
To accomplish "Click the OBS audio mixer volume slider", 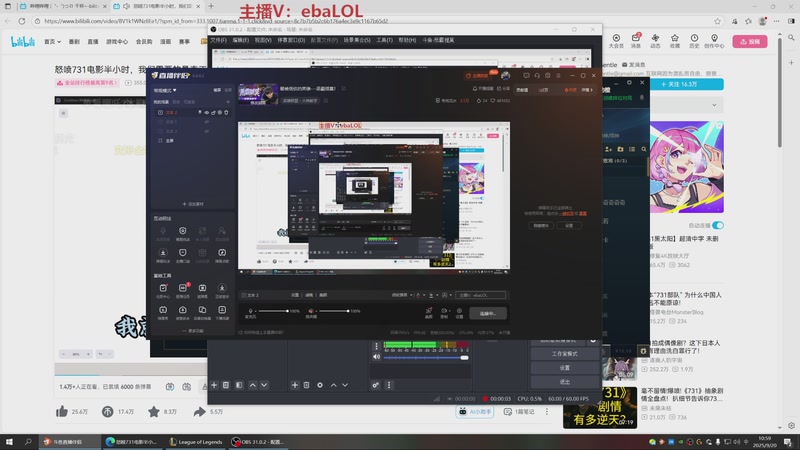I will (x=426, y=358).
